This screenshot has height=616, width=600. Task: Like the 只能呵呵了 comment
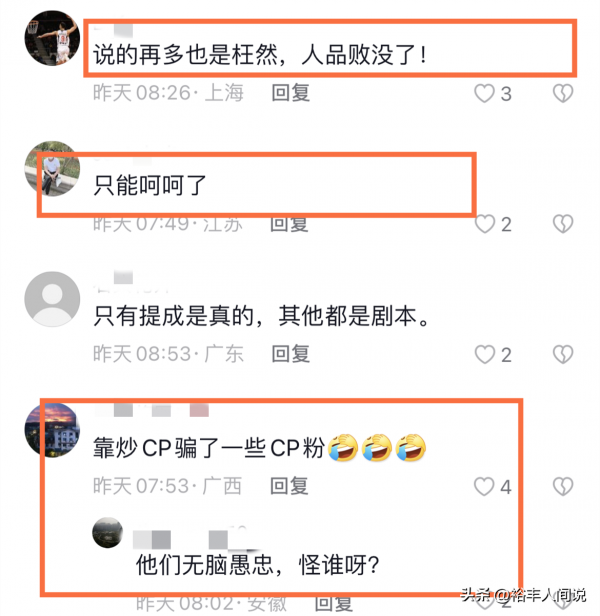(484, 224)
